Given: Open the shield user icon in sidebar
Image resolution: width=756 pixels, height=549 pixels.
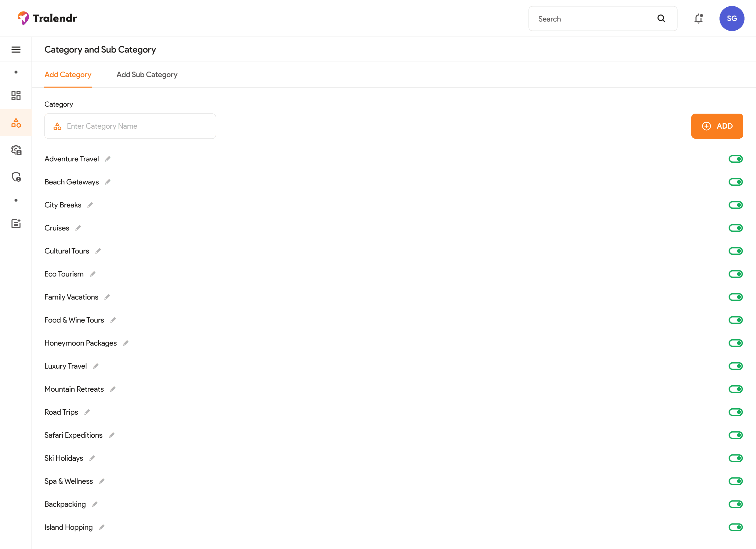Looking at the screenshot, I should tap(16, 177).
